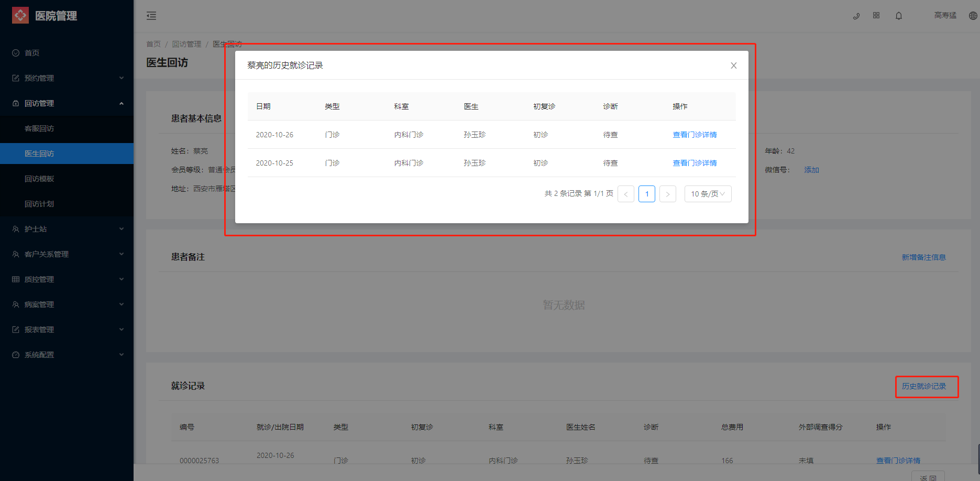Click the 质控管理 table icon in sidebar

(16, 279)
